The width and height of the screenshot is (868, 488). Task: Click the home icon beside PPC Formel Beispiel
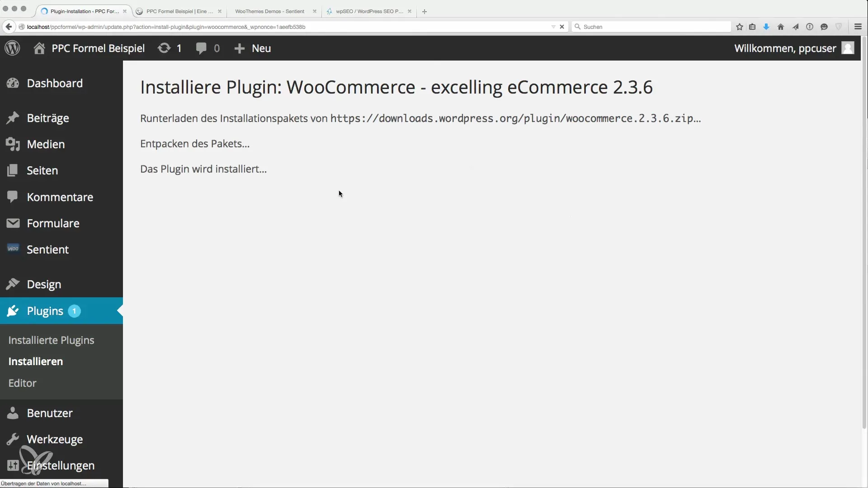pyautogui.click(x=39, y=48)
